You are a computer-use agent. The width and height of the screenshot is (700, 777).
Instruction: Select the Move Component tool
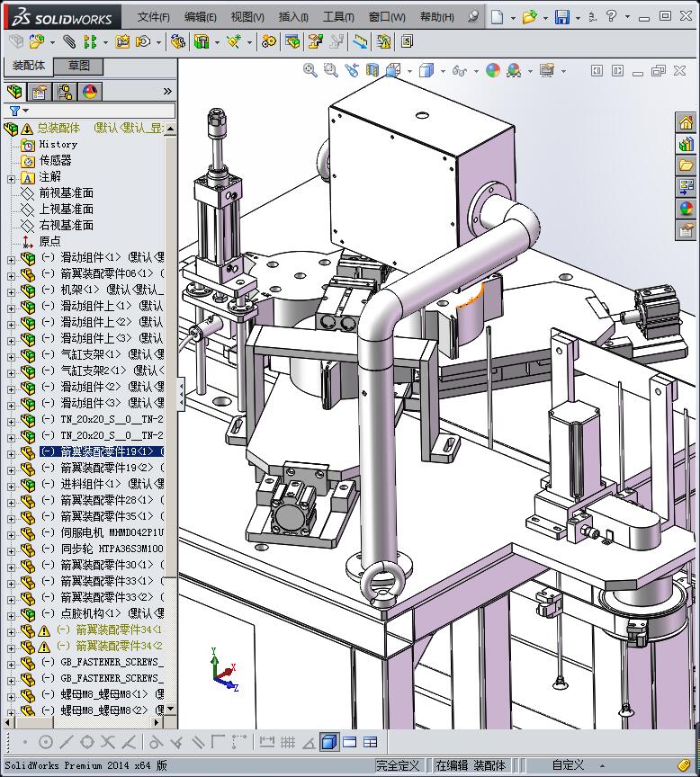point(143,41)
